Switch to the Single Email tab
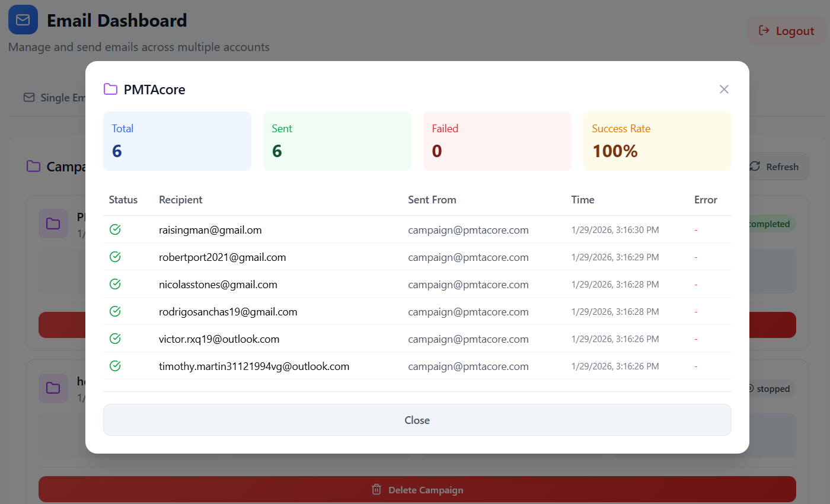 pos(59,97)
